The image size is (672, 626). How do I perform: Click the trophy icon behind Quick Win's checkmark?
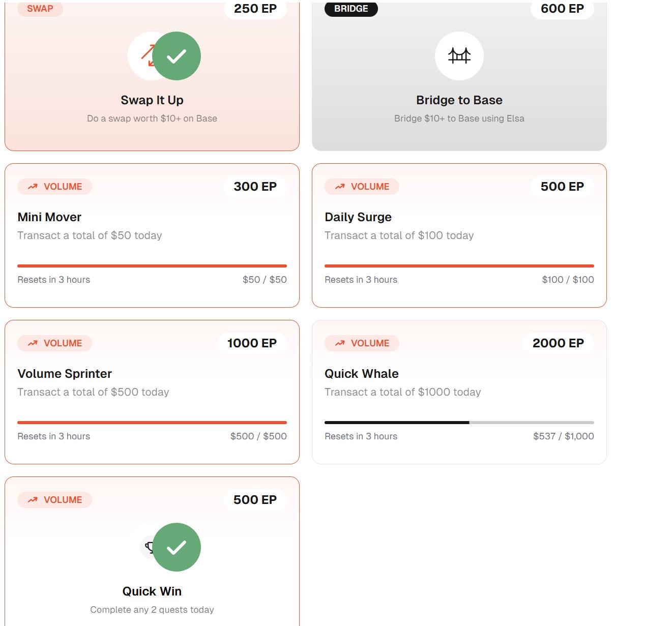pos(148,547)
